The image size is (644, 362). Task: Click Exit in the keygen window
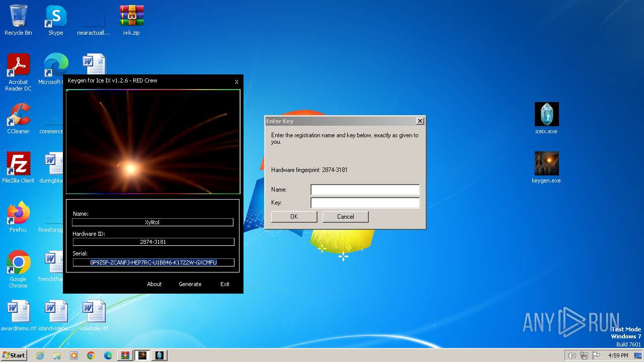pos(225,284)
